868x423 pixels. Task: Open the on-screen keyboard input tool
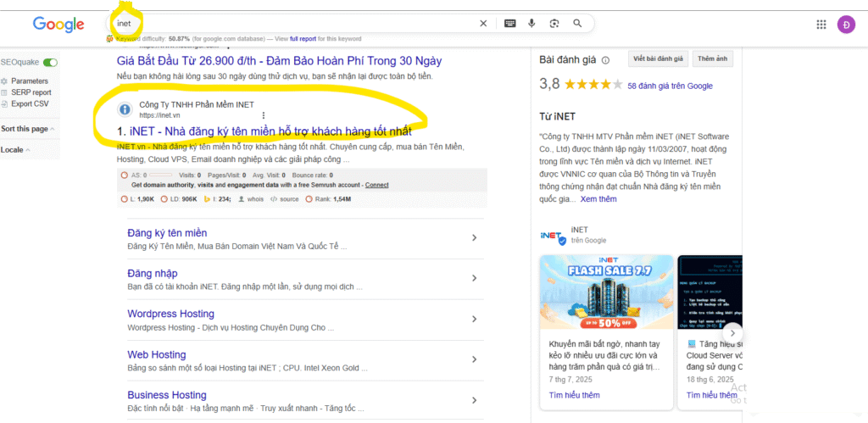point(509,23)
